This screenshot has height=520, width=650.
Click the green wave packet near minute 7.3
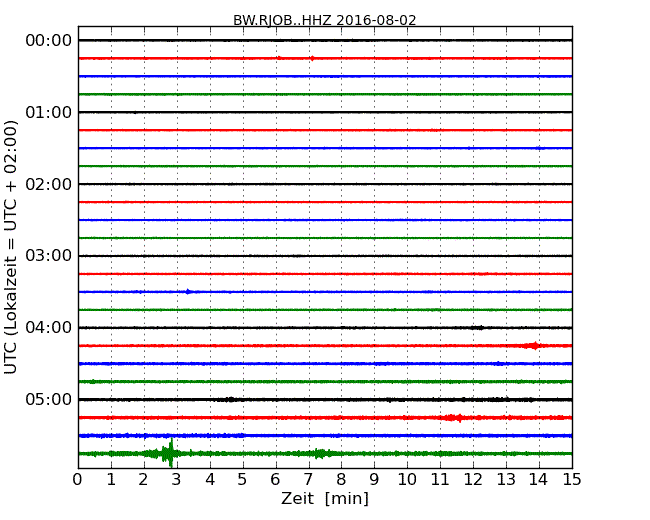click(x=320, y=453)
